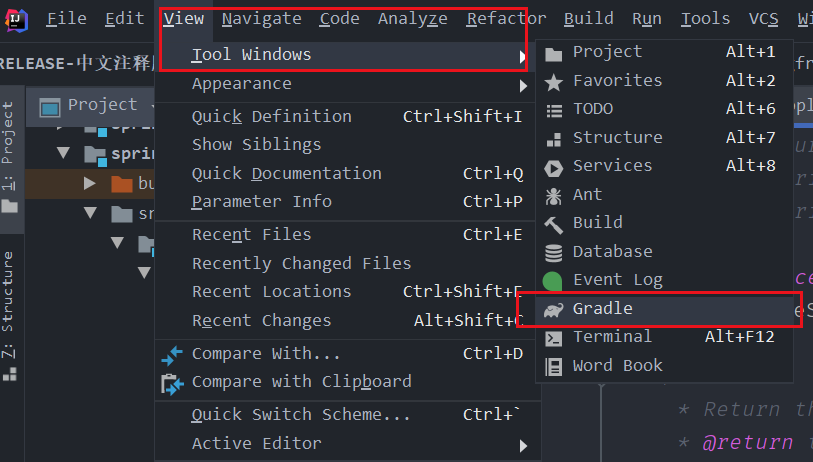Click the green Event Log icon
813x462 pixels.
[x=553, y=281]
